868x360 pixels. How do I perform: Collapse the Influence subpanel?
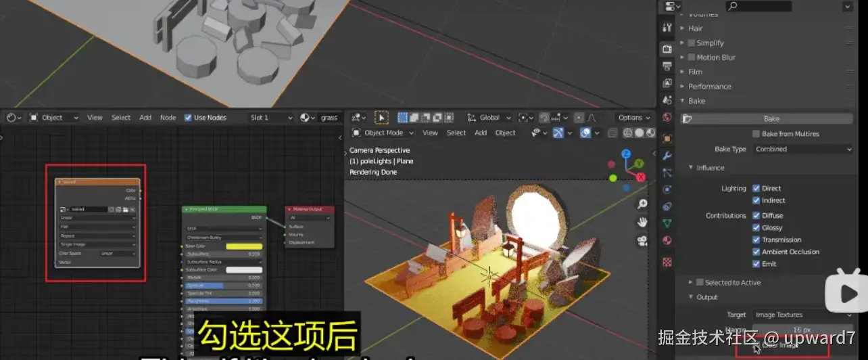tap(710, 168)
